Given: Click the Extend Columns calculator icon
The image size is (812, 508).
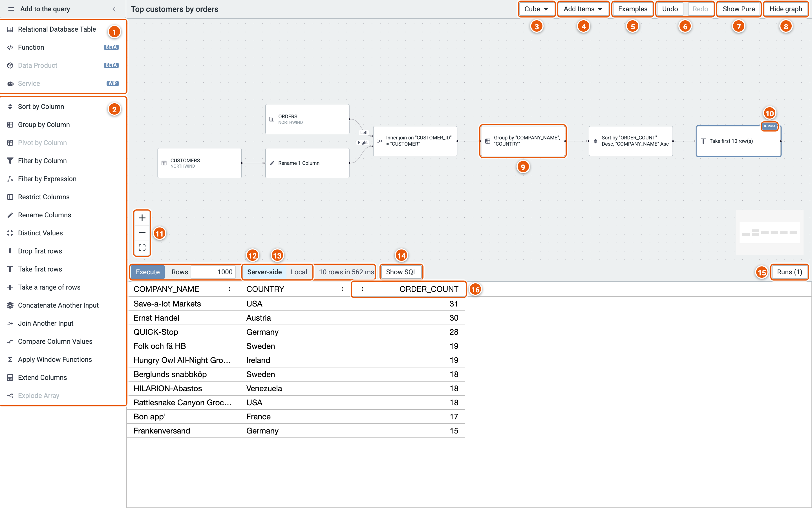Looking at the screenshot, I should point(10,378).
